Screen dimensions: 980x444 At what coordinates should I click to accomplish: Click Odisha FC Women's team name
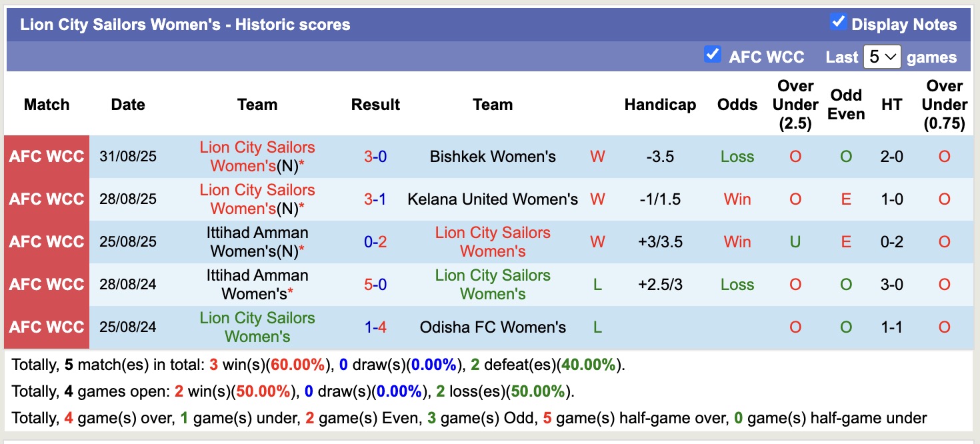click(x=493, y=327)
